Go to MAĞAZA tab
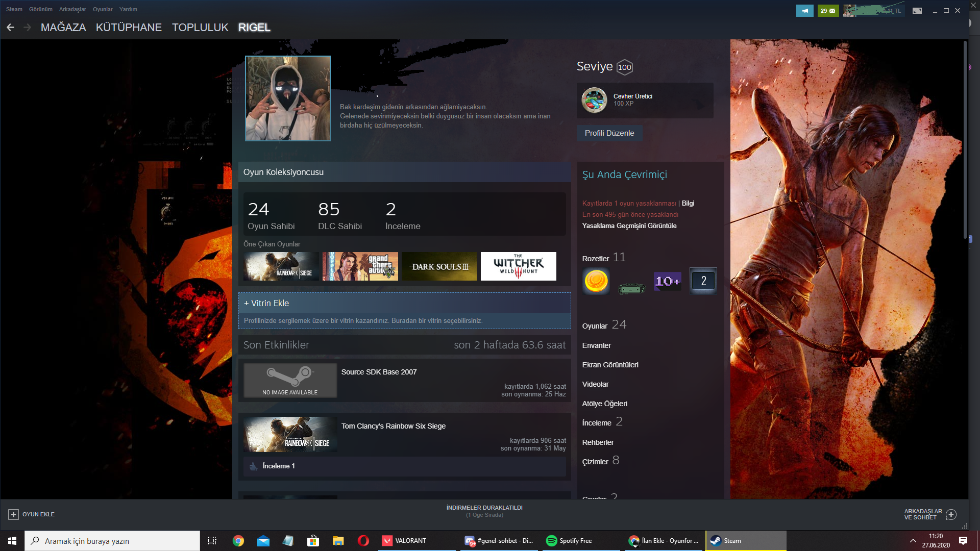The width and height of the screenshot is (980, 551). [63, 28]
